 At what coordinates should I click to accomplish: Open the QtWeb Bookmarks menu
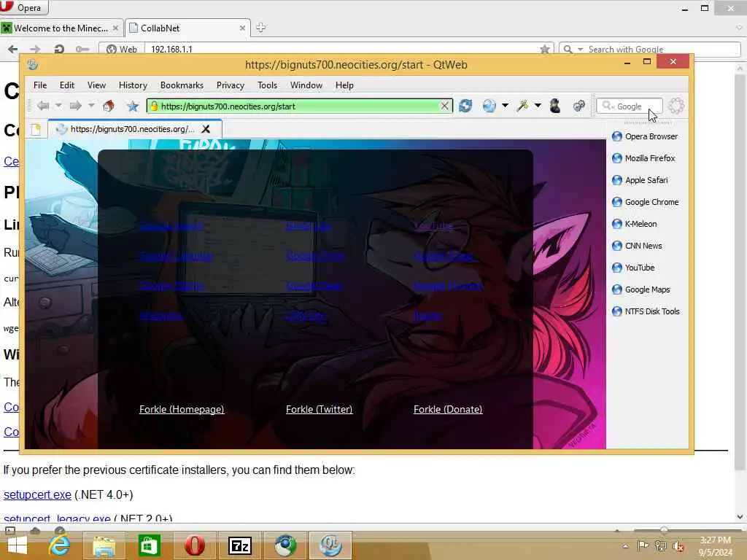182,85
